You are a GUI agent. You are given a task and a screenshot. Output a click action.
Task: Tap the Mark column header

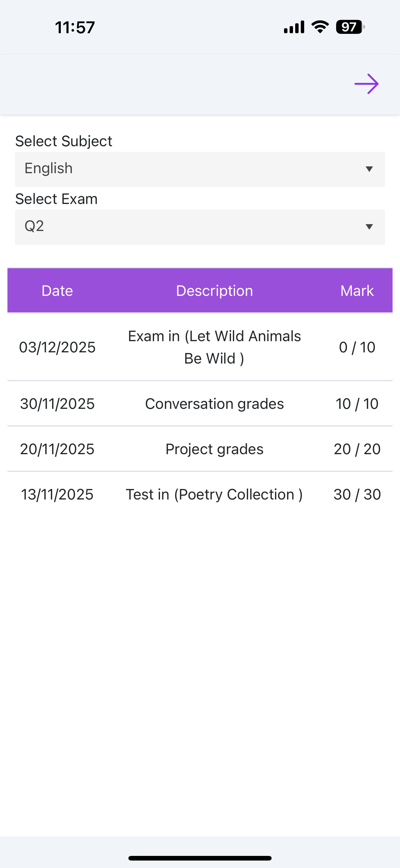tap(357, 291)
